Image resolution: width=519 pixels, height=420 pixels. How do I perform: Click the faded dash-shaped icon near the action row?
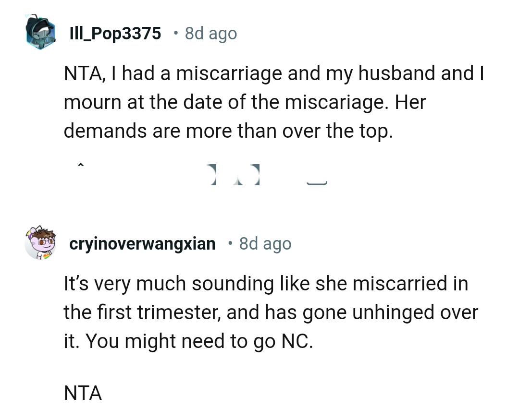click(317, 181)
